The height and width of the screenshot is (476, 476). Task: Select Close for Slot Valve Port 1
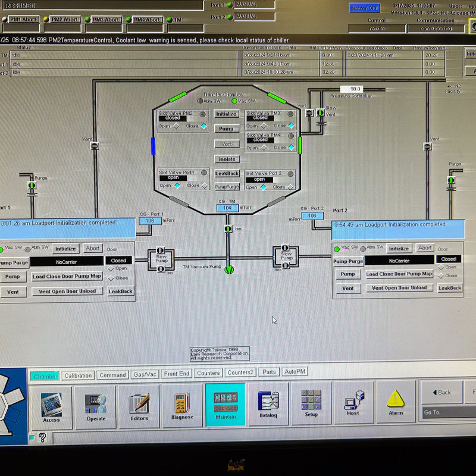tap(204, 186)
